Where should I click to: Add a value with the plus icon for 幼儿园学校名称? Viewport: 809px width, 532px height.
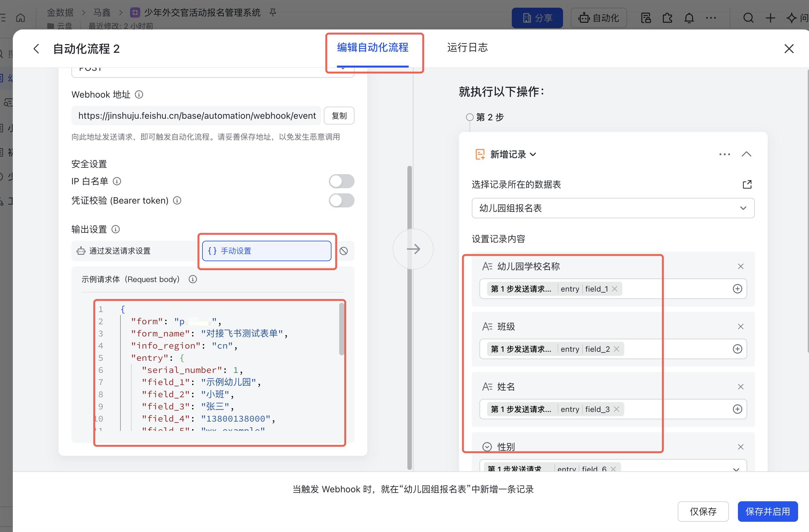click(x=737, y=289)
